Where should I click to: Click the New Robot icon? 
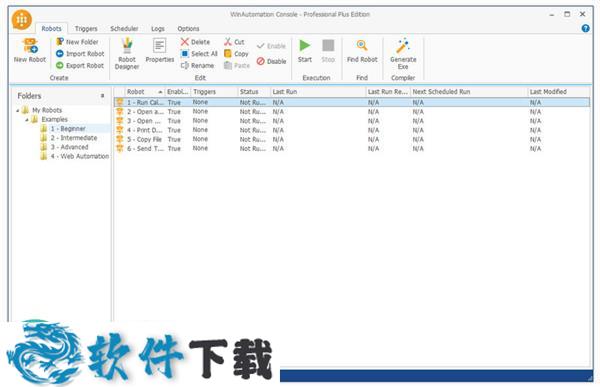point(30,50)
